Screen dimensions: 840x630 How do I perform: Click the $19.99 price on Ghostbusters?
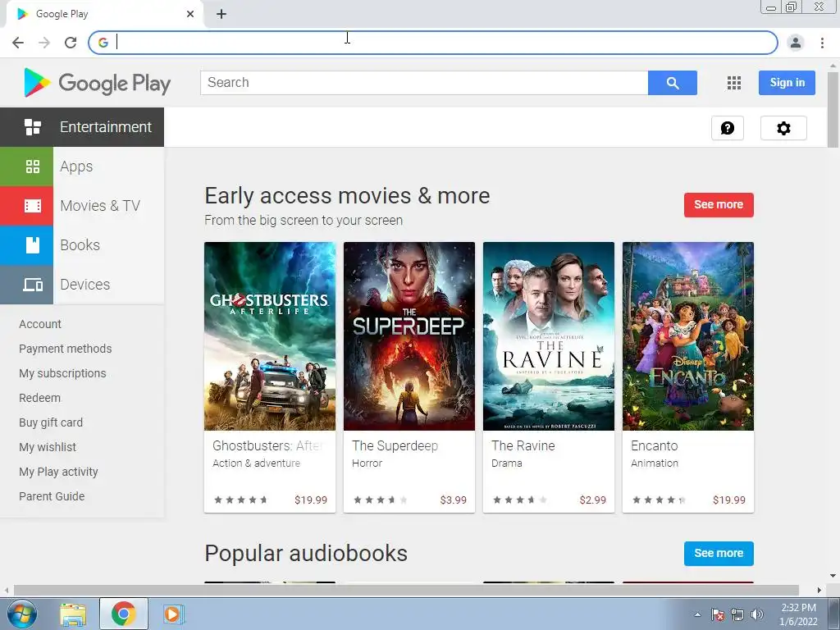tap(311, 500)
